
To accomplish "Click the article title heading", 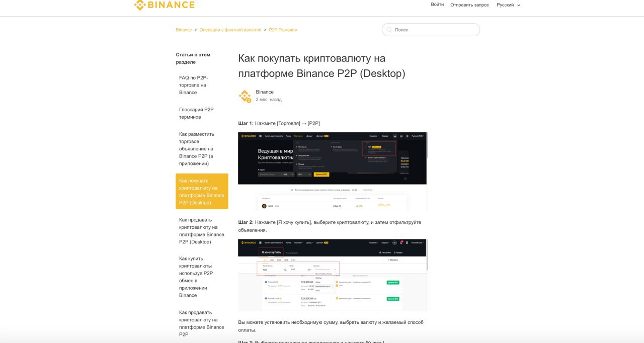I will (321, 66).
